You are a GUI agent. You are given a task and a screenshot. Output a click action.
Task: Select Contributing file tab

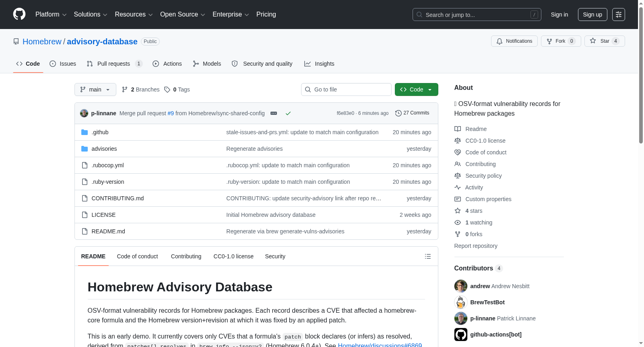click(x=186, y=256)
